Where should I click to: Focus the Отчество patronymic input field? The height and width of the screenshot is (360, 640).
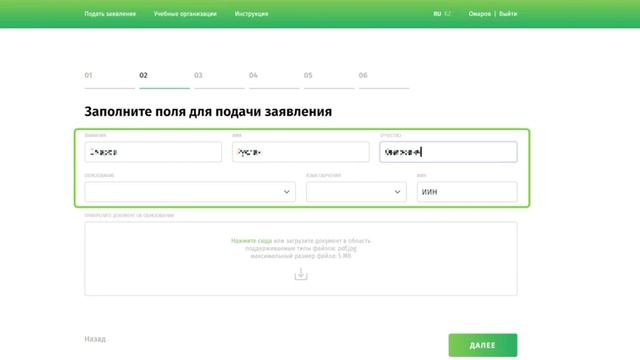pyautogui.click(x=448, y=152)
